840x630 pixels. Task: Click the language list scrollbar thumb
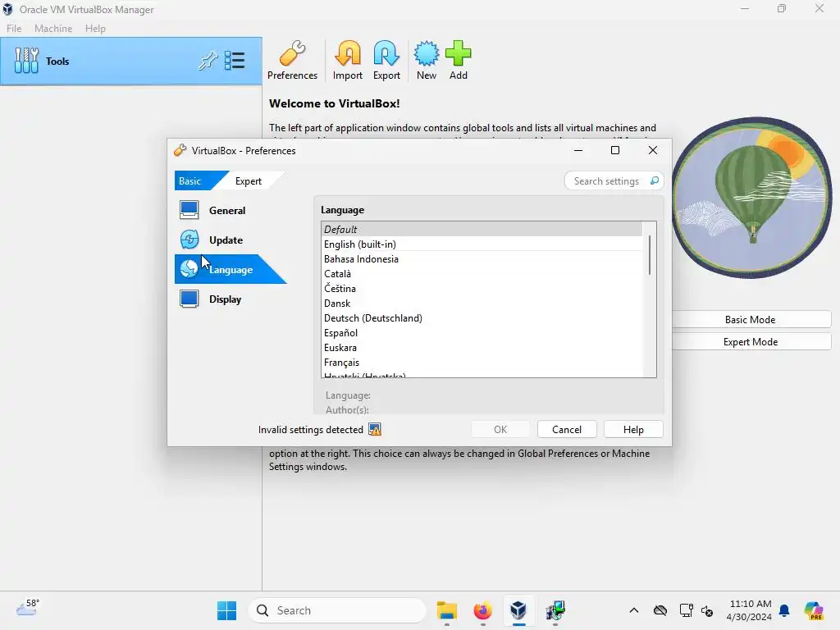[x=650, y=255]
